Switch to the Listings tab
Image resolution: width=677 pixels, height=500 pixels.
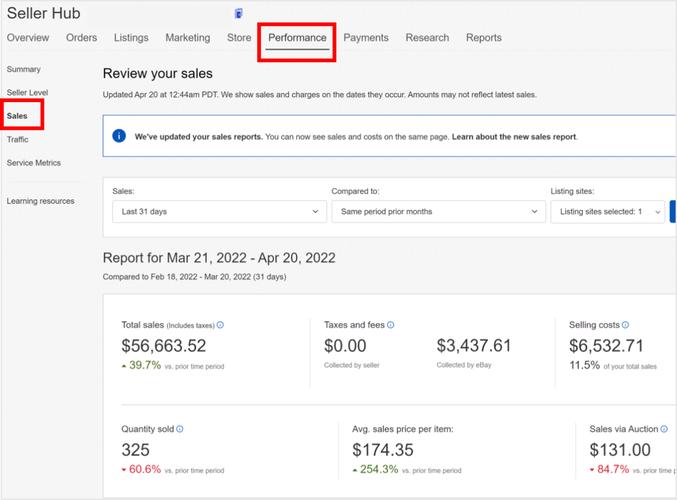coord(131,38)
